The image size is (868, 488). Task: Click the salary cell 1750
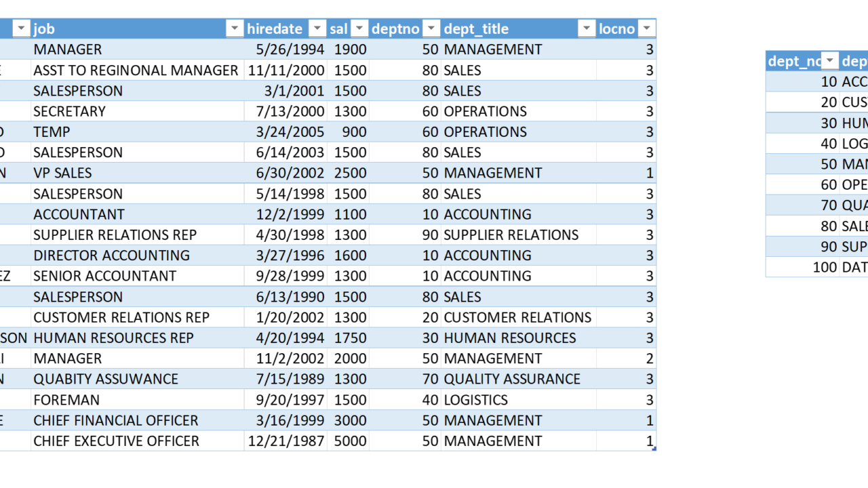click(348, 338)
